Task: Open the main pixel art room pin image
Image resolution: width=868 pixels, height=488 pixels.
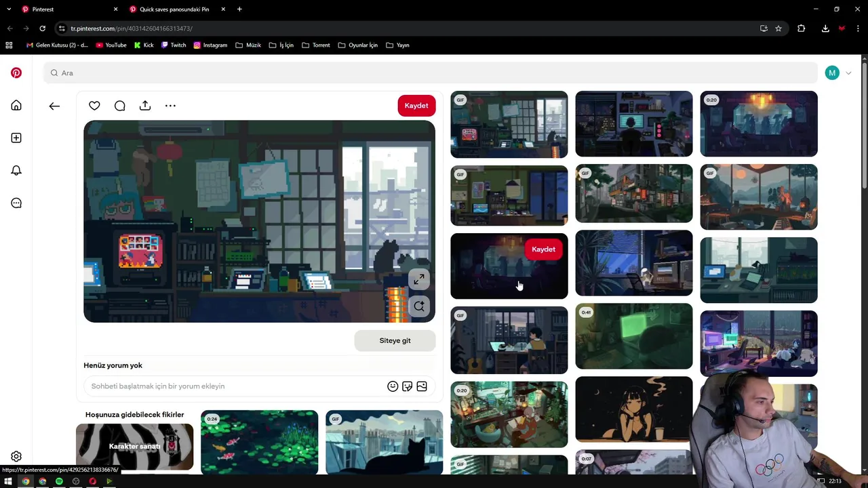Action: (259, 221)
